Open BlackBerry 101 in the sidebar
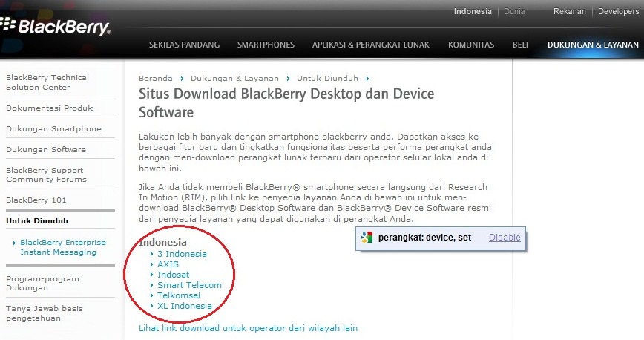This screenshot has width=644, height=340. (36, 200)
